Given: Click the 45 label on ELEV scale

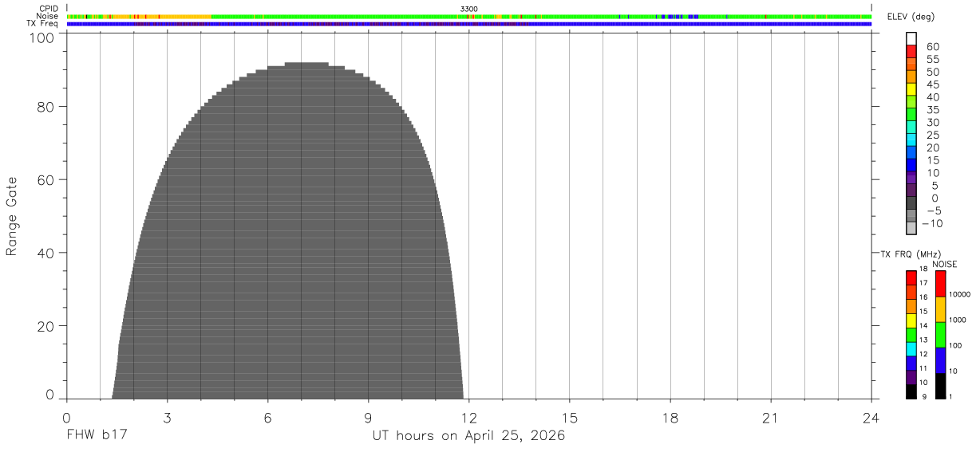Looking at the screenshot, I should pos(933,85).
